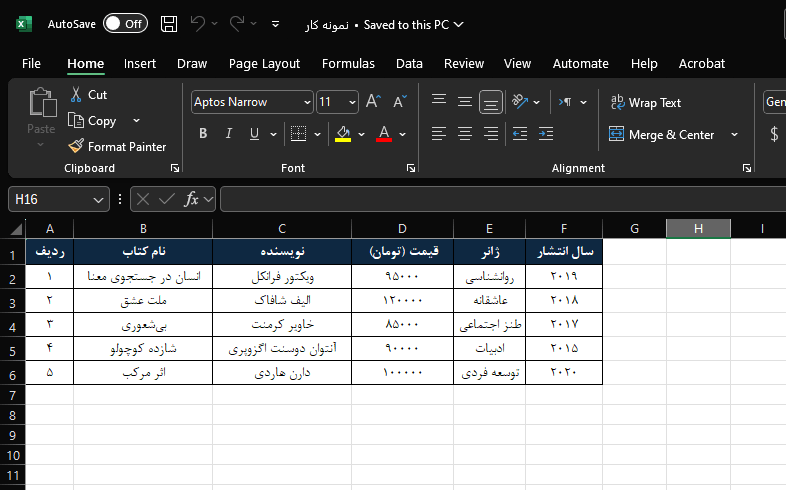
Task: Decrease font size with small A icon
Action: click(400, 102)
